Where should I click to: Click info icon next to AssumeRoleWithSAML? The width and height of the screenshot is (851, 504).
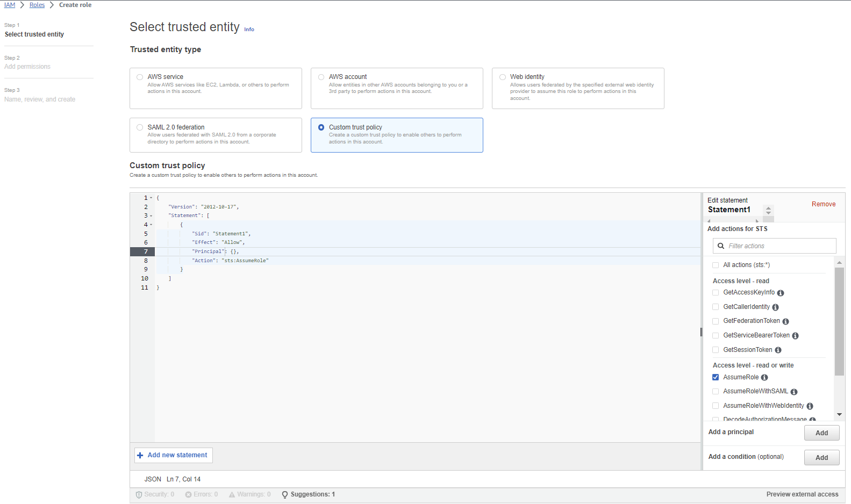click(x=794, y=392)
